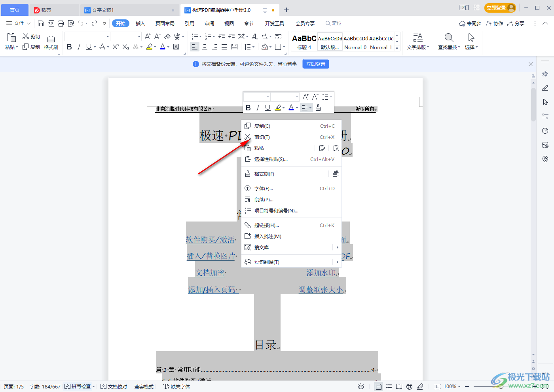Screen dimensions: 554x392
Task: Open the 软件购买/激活 hyperlink in document
Action: 210,240
